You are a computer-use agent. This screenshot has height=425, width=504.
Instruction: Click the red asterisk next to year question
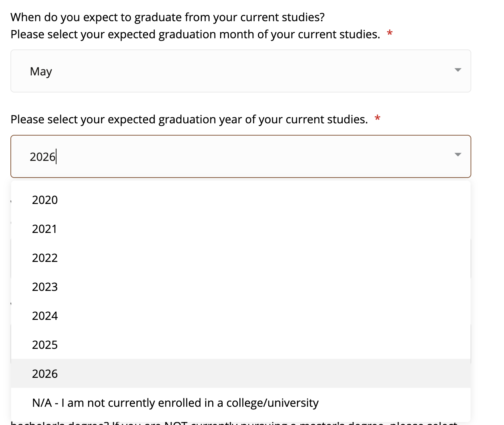coord(377,119)
